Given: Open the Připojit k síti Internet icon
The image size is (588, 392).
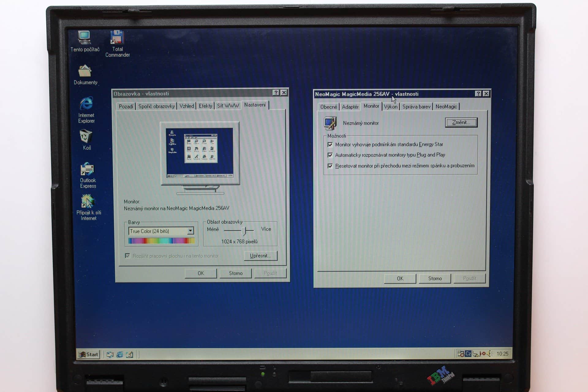Looking at the screenshot, I should (x=88, y=202).
